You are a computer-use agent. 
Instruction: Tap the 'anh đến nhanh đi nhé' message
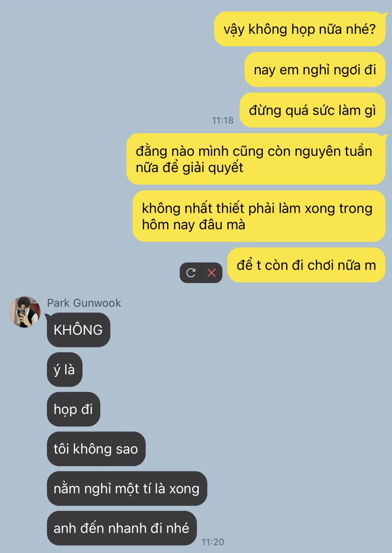point(122,528)
